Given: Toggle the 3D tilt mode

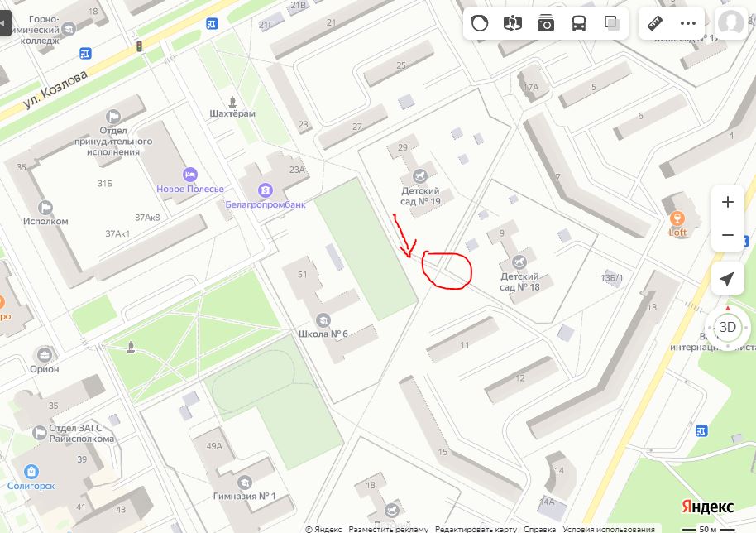Looking at the screenshot, I should (728, 327).
